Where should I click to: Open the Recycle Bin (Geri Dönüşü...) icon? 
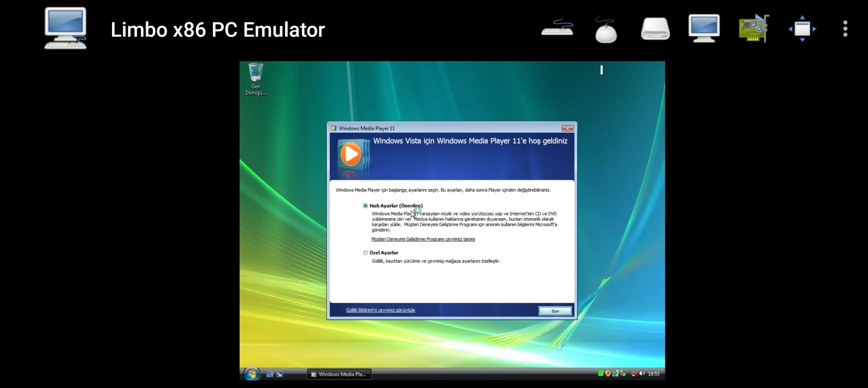tap(255, 79)
